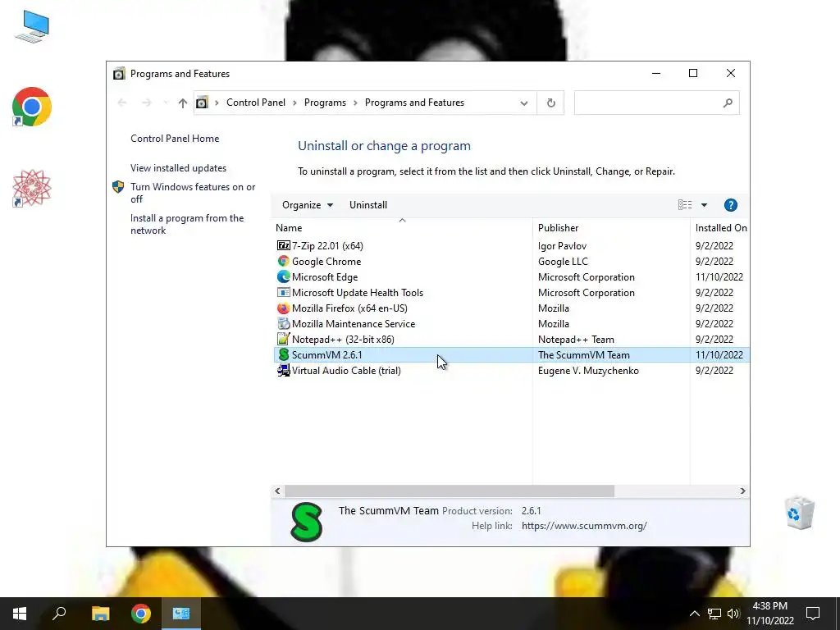Open the Windows Start button
Screen dimensions: 840x630
click(20, 614)
